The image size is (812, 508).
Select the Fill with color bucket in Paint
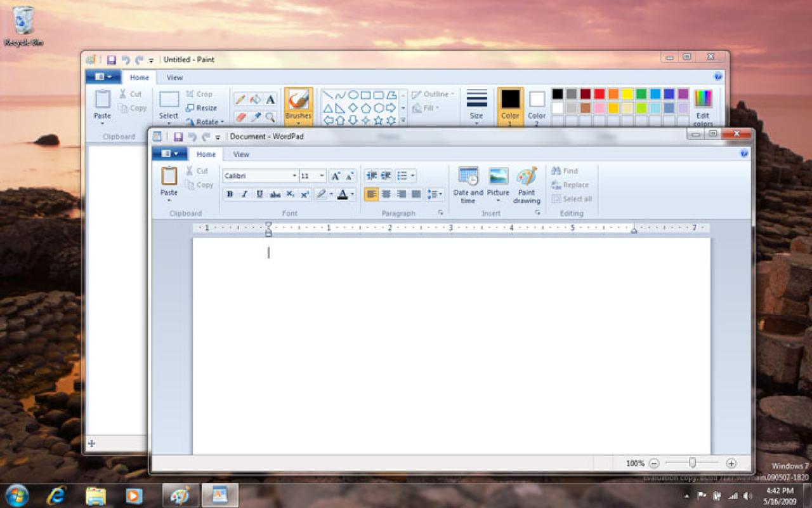tap(256, 100)
